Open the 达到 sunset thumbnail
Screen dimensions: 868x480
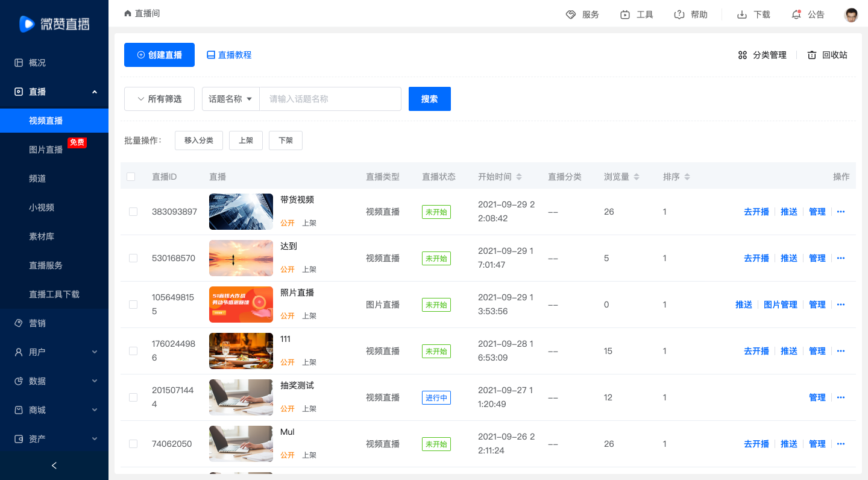241,258
